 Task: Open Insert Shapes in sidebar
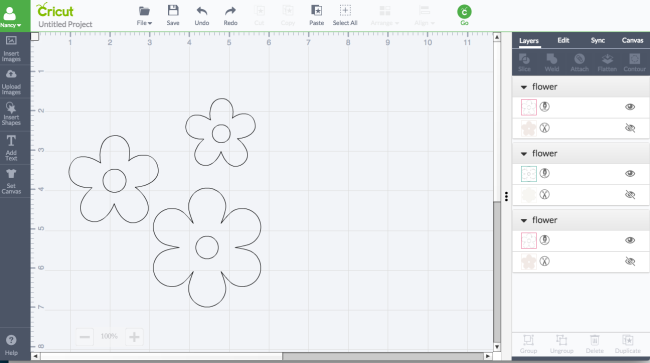tap(11, 114)
